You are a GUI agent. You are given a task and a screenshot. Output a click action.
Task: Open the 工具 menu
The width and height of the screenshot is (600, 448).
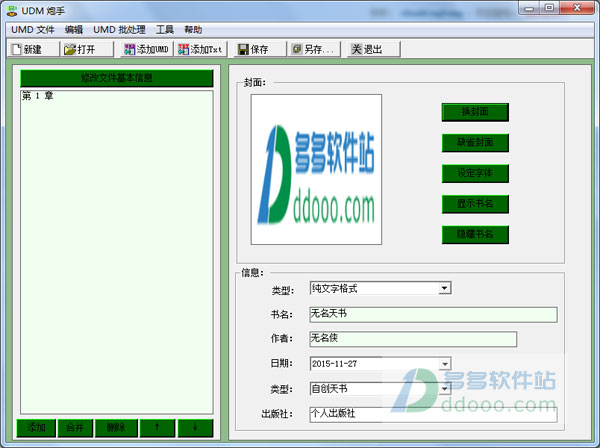(165, 30)
